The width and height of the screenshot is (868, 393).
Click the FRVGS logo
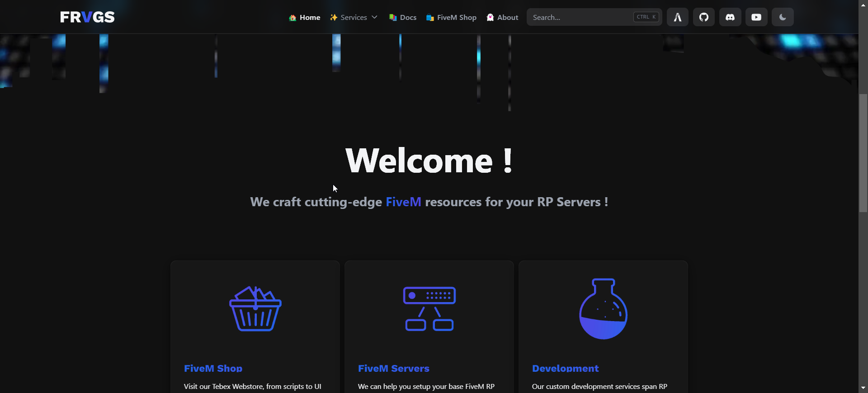[x=87, y=17]
